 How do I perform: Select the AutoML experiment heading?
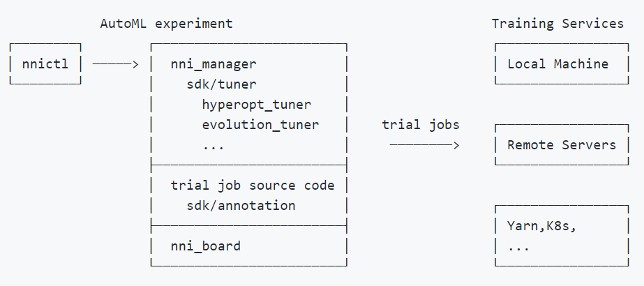167,24
